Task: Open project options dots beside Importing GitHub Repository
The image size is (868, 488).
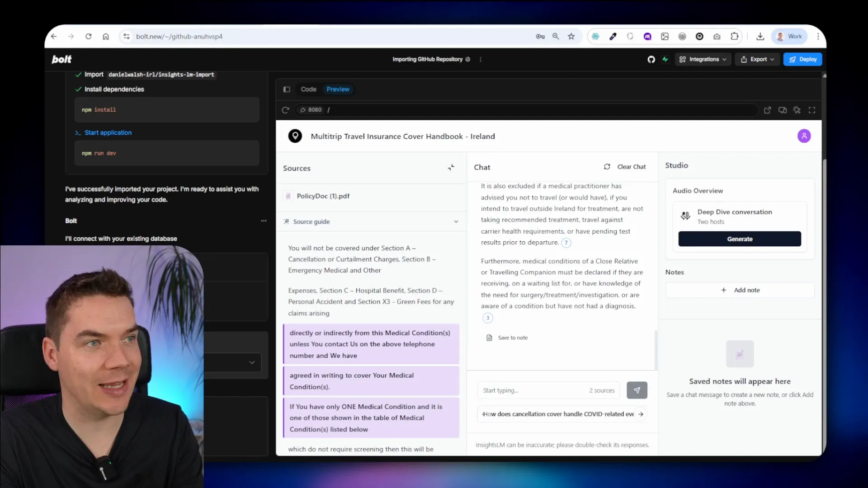Action: (481, 59)
